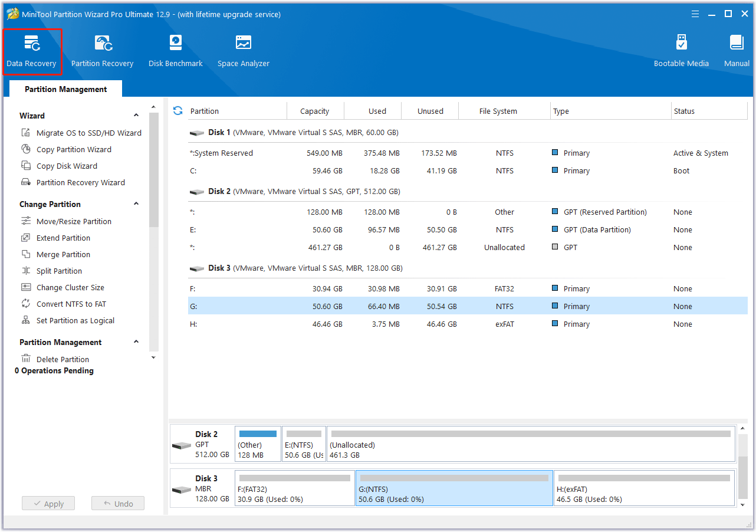
Task: Click disk map scrollbar down arrow
Action: [742, 504]
